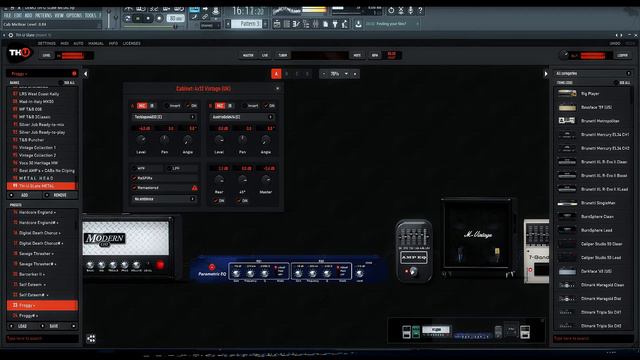The height and width of the screenshot is (360, 640).
Task: Click Big Player component thumbnail
Action: coord(567,93)
